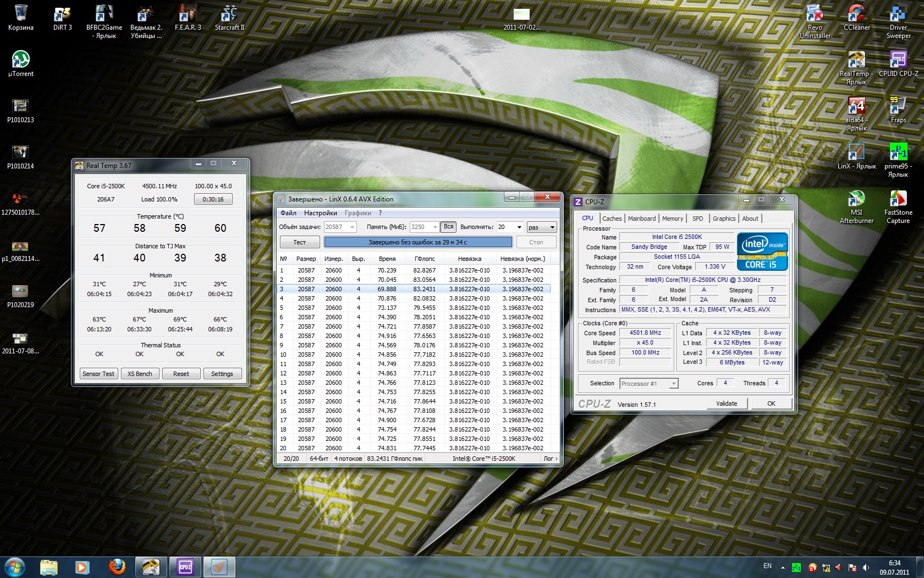Launch the F.E.A.R. 3 desktop icon

coord(188,17)
